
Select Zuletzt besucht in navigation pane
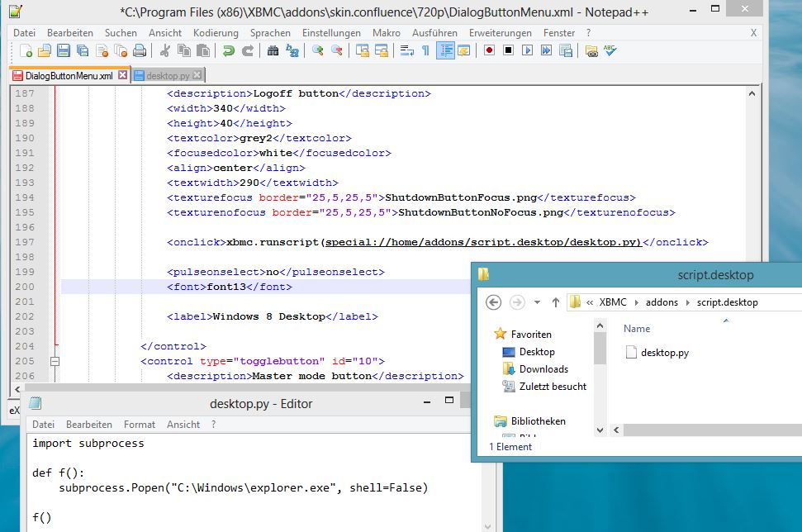point(553,387)
